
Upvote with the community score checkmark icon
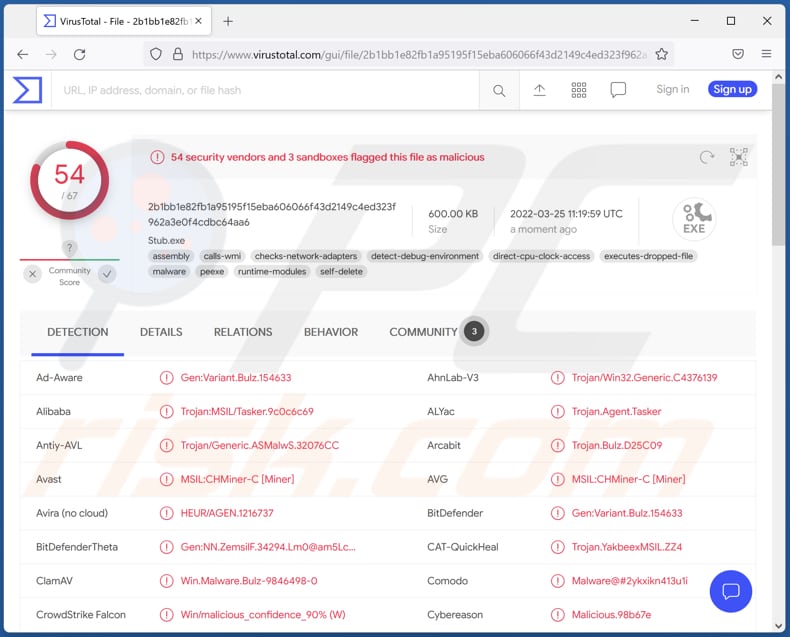click(107, 274)
